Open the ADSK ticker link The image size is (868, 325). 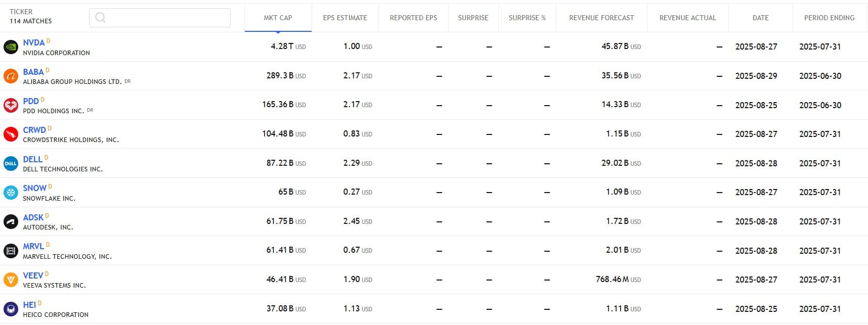click(33, 218)
